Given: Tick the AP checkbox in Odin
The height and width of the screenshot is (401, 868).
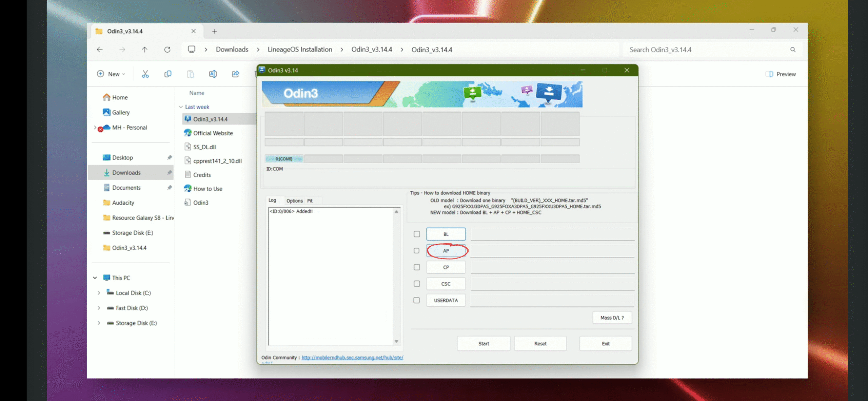Looking at the screenshot, I should point(417,251).
